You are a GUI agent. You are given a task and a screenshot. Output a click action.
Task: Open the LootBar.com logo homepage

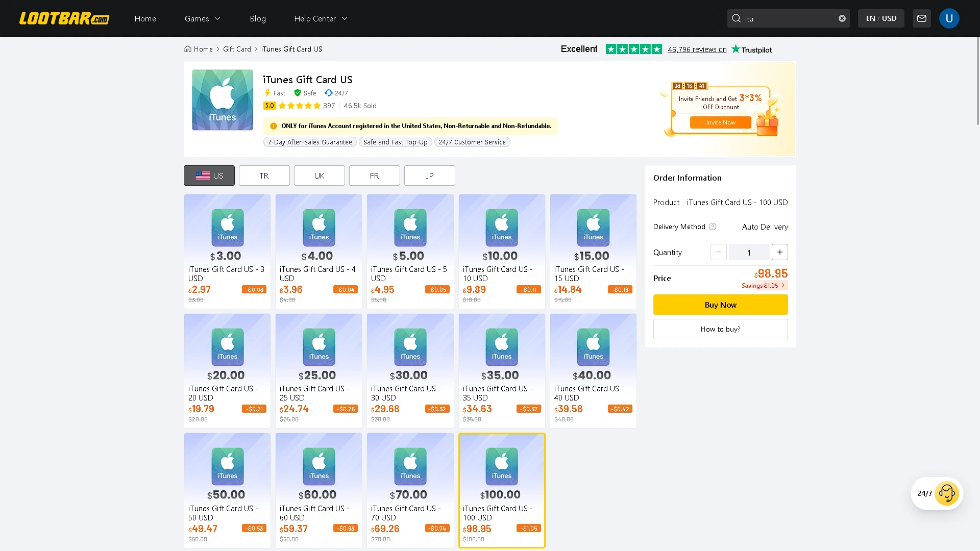pos(64,18)
